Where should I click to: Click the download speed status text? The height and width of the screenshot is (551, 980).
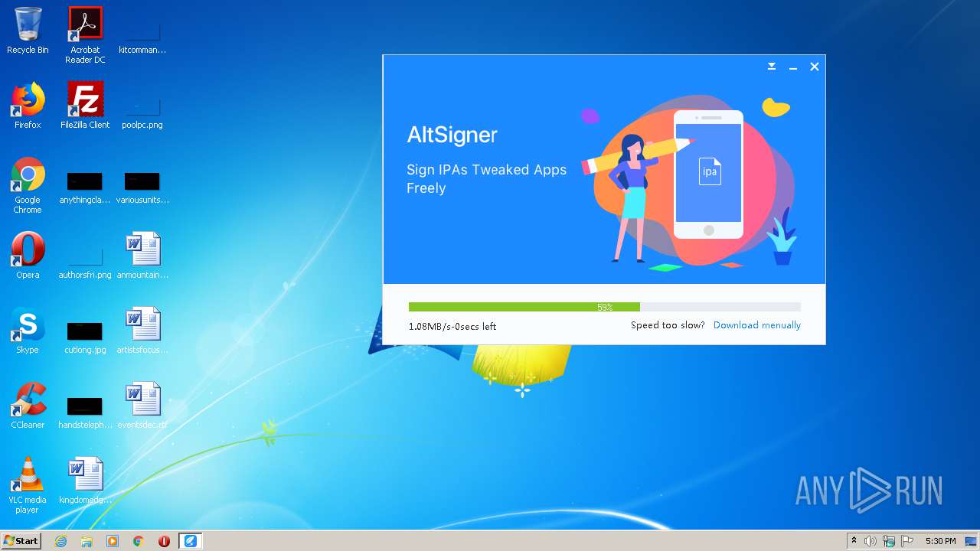click(452, 327)
